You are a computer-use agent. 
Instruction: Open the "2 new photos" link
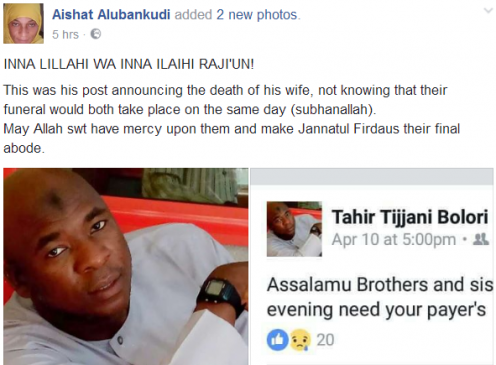point(257,15)
